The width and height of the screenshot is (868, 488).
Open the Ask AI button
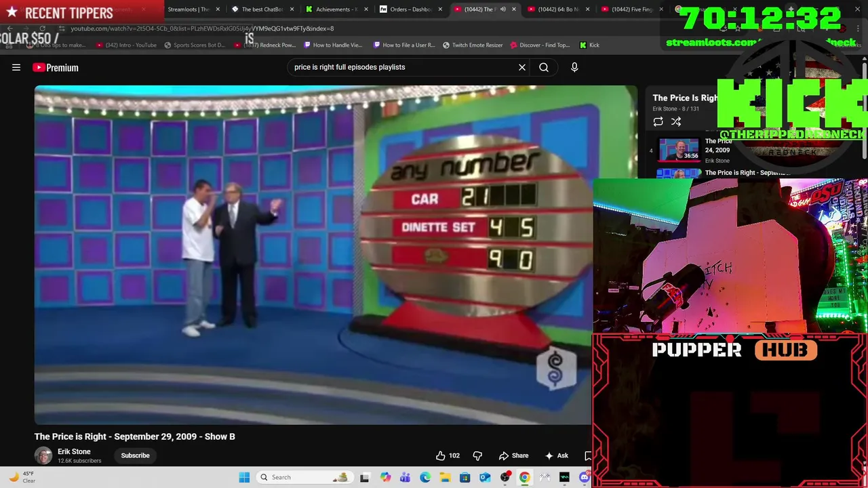(x=557, y=455)
